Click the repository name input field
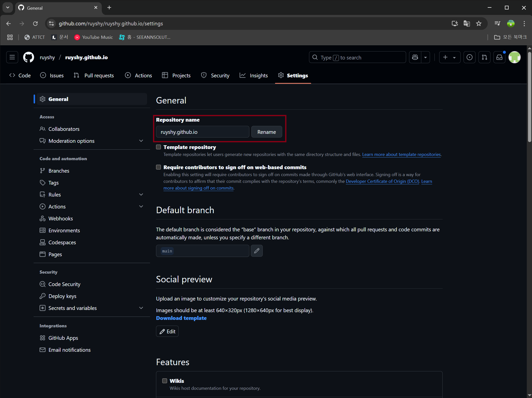 [202, 132]
